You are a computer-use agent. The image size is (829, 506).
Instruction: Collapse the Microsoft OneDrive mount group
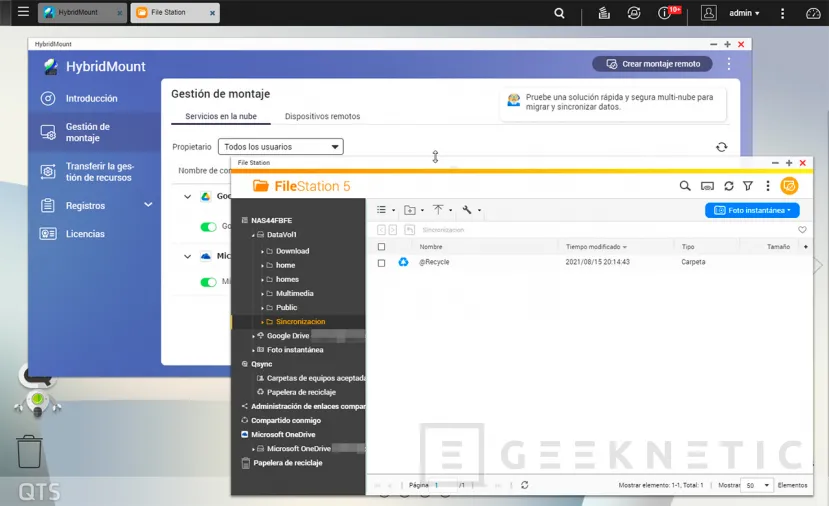tap(187, 256)
